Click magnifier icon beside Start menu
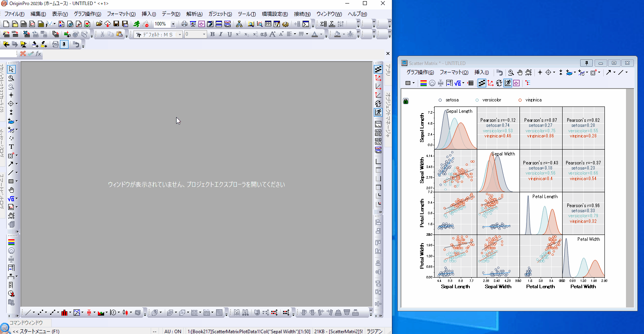This screenshot has height=334, width=644. (5, 329)
